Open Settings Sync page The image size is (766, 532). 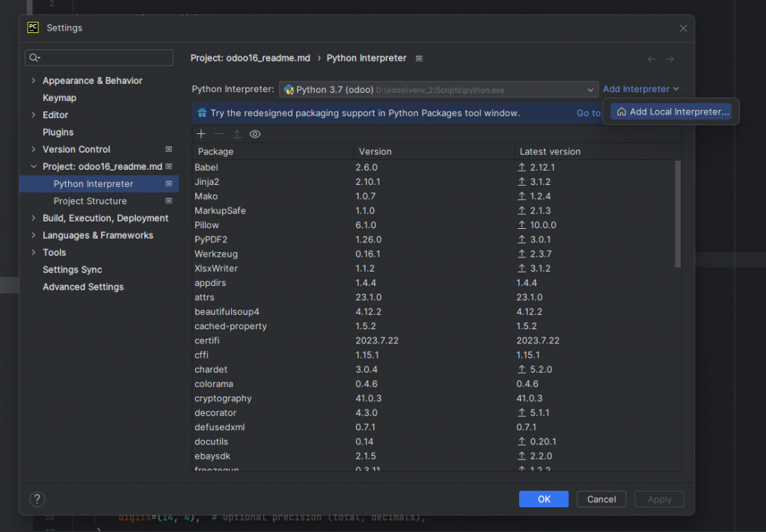73,269
